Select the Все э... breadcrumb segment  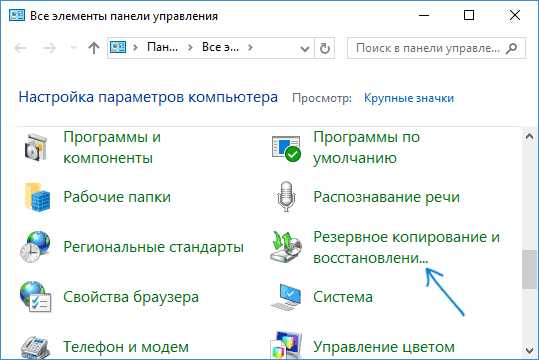click(x=220, y=47)
